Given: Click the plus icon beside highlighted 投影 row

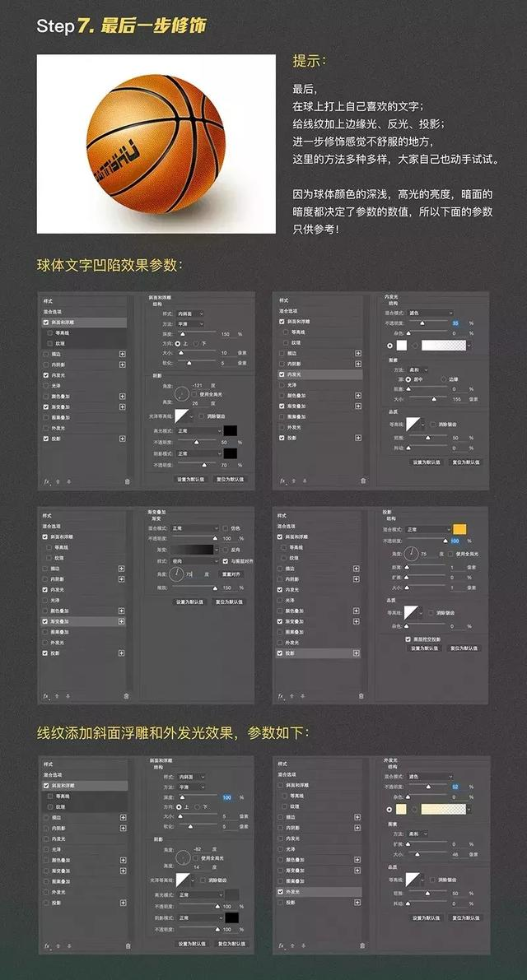Looking at the screenshot, I should point(357,653).
